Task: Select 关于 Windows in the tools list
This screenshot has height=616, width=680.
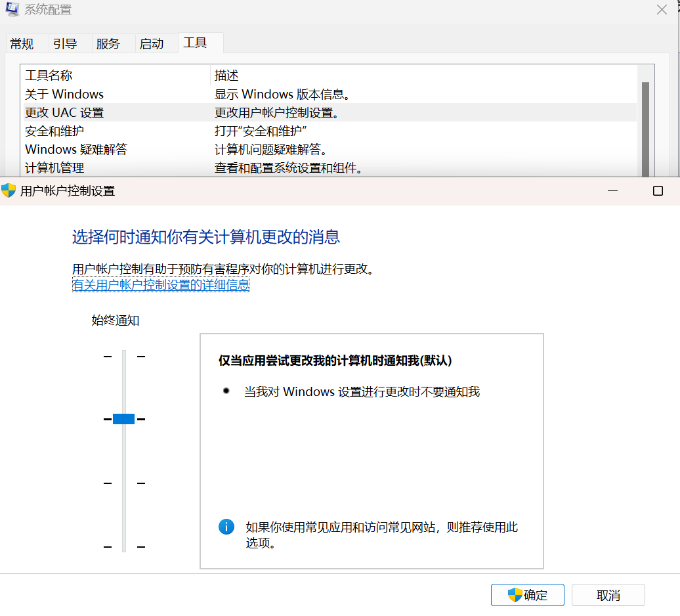Action: pyautogui.click(x=64, y=94)
